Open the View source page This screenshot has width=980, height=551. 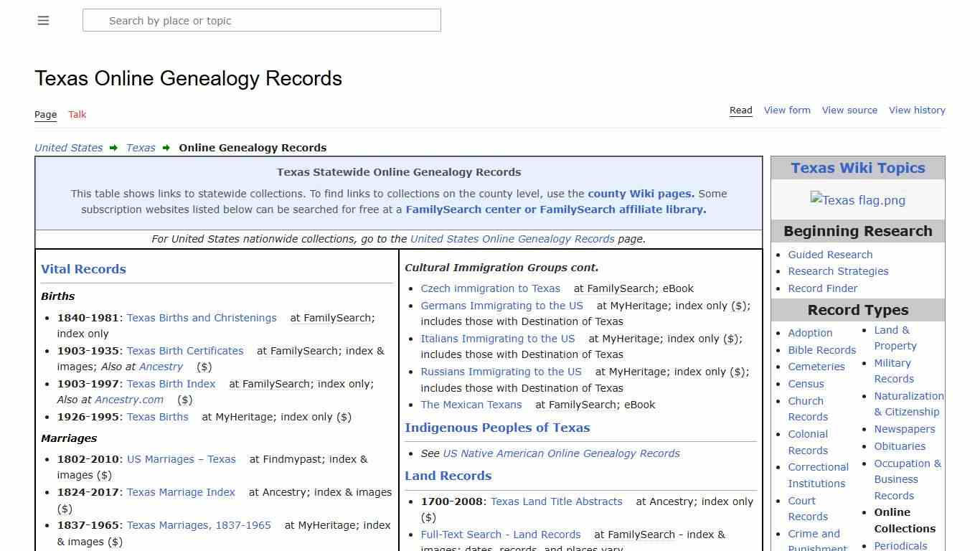[849, 110]
